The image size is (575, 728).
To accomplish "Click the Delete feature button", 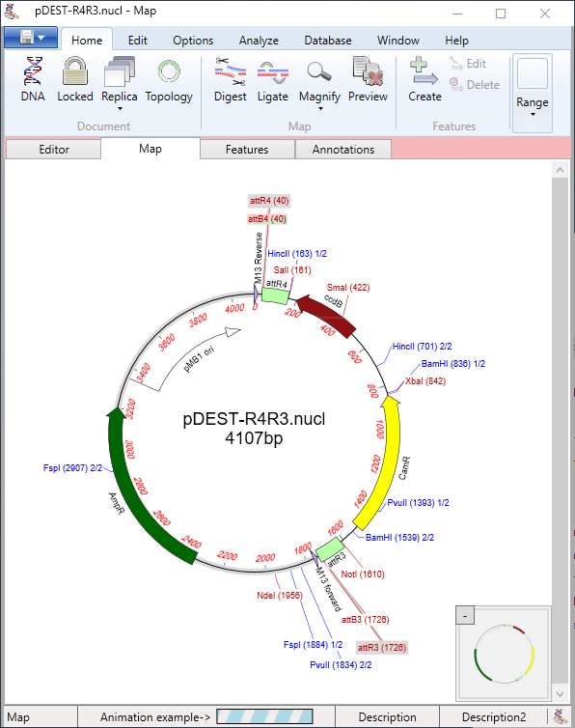I will click(x=475, y=85).
